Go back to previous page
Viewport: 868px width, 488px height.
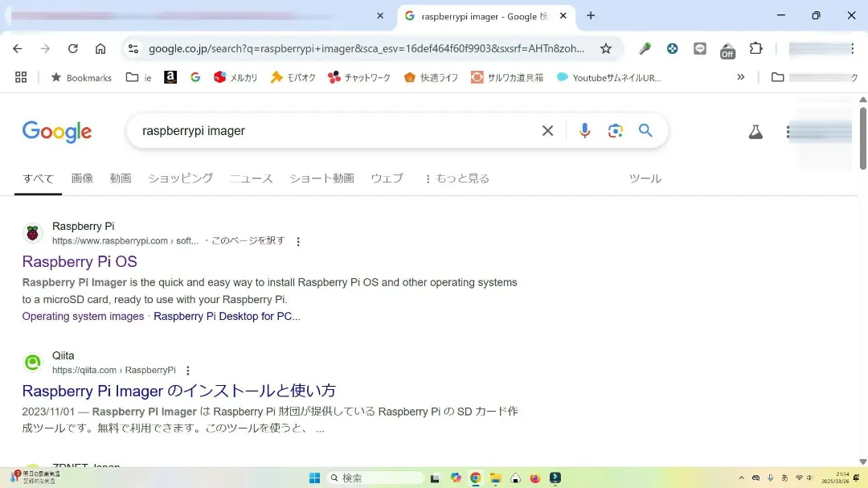click(18, 49)
